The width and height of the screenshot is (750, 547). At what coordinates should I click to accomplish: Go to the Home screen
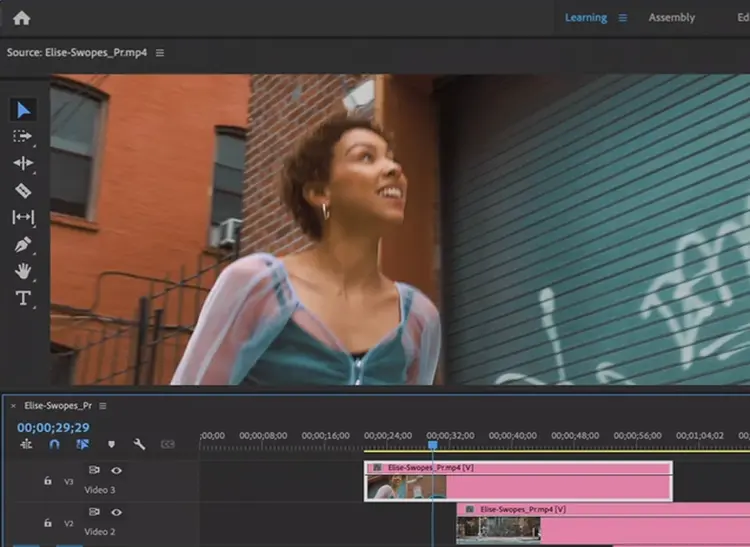(21, 18)
